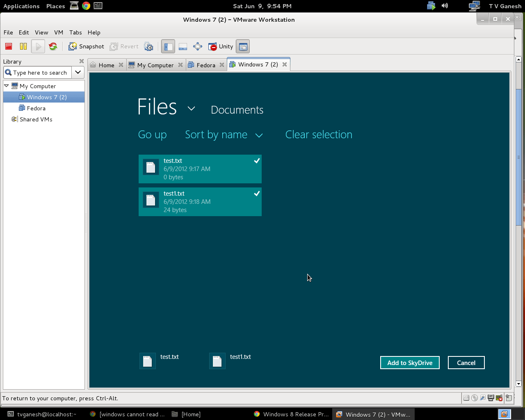Select Fedora in the library tree
The height and width of the screenshot is (420, 525).
[x=32, y=108]
